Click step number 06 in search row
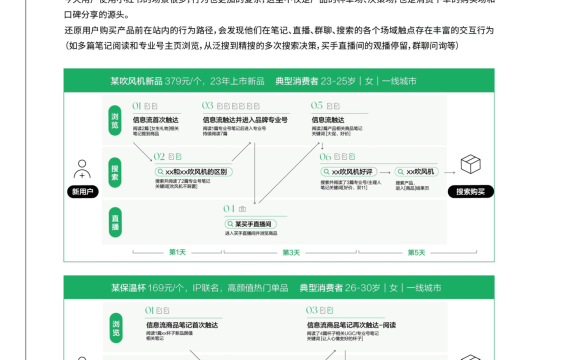The image size is (570, 360). click(x=325, y=157)
